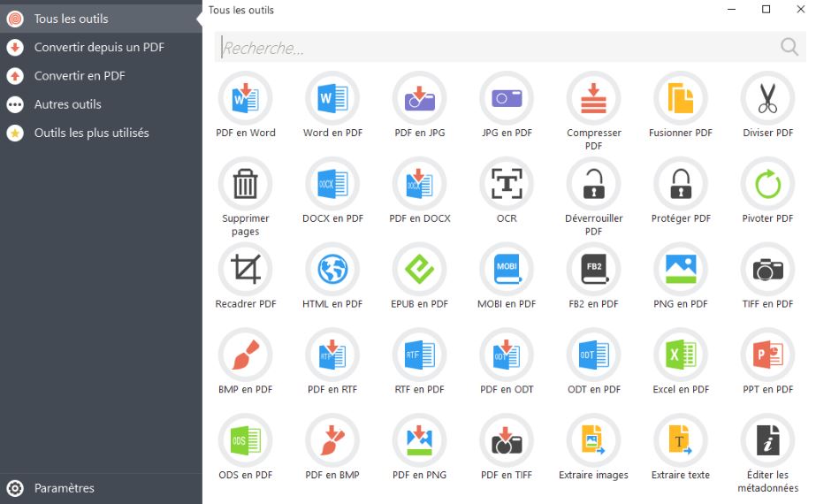Launch FB2 en PDF tool
This screenshot has height=504, width=816.
[x=594, y=269]
